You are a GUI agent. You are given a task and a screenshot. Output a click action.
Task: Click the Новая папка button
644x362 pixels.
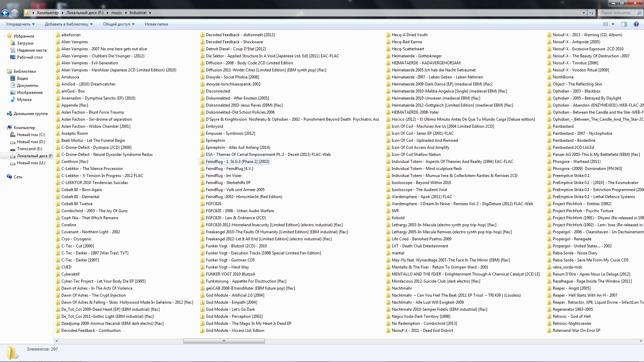coord(156,24)
